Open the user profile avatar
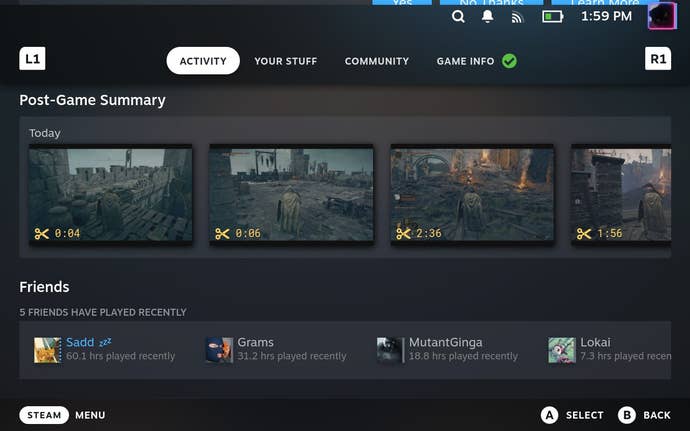690x431 pixels. 662,16
